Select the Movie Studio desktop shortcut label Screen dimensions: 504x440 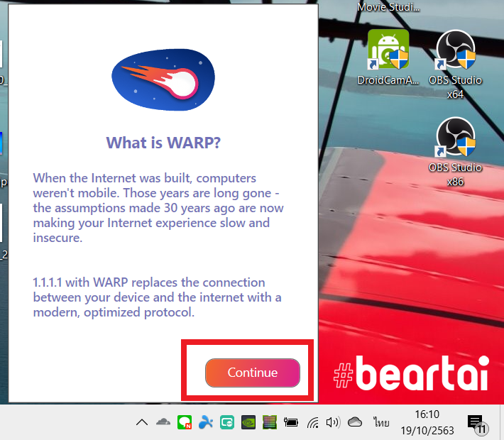point(388,7)
